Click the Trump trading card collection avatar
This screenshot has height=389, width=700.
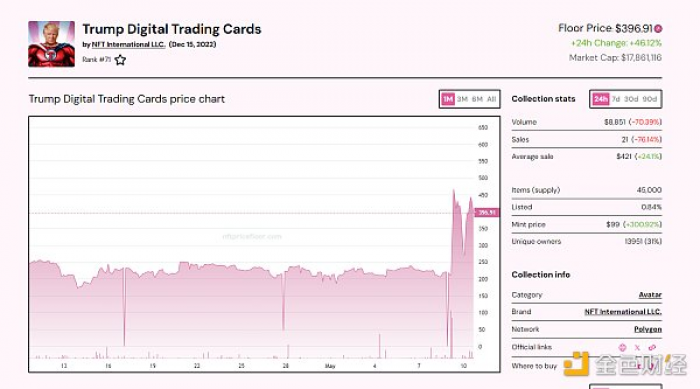51,44
